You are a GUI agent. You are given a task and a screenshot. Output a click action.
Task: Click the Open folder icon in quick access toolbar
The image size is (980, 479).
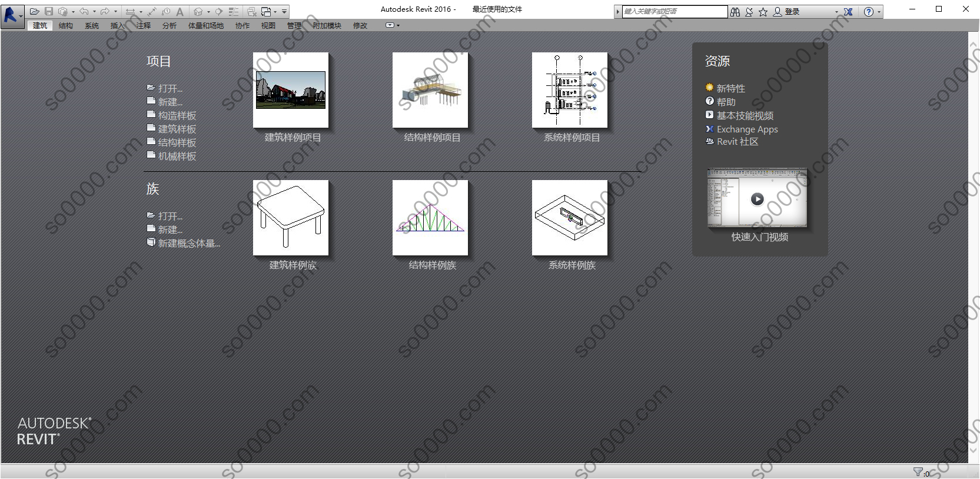[34, 11]
